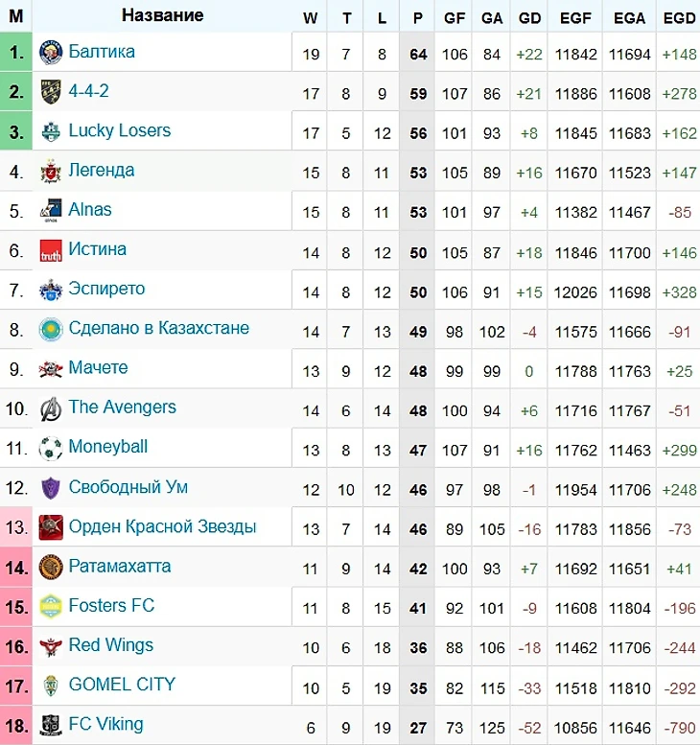Open the Эспирето team link

(106, 289)
